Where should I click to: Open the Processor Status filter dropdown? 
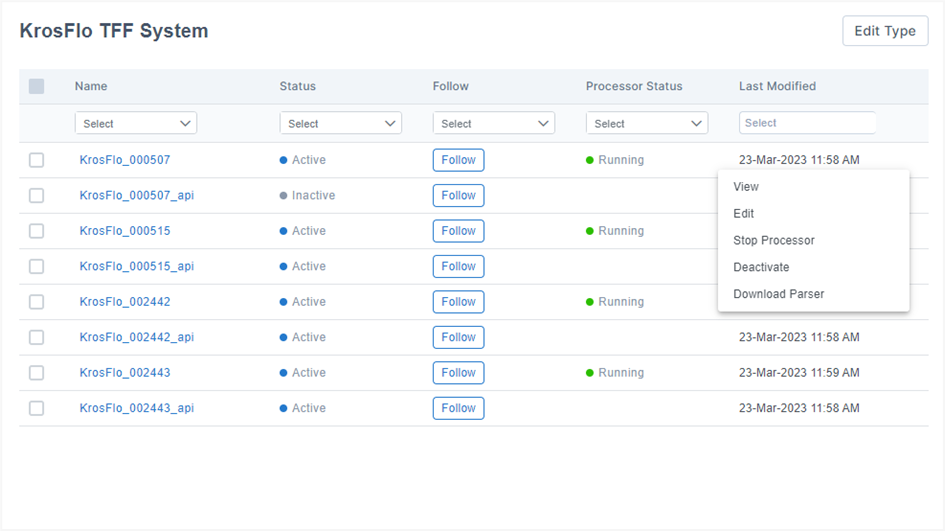(647, 123)
